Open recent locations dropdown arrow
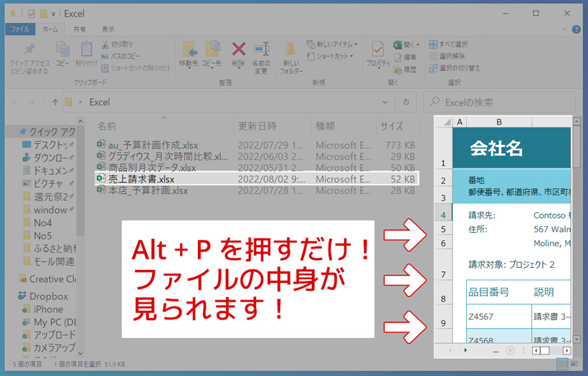The height and width of the screenshot is (376, 588). pos(44,102)
